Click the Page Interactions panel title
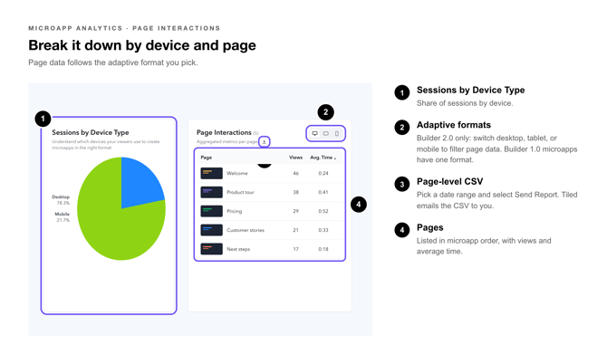The image size is (607, 364). pyautogui.click(x=224, y=132)
